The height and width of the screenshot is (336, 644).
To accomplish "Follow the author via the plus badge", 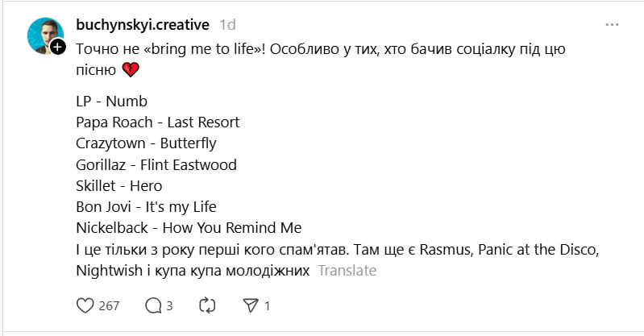I will coord(58,48).
